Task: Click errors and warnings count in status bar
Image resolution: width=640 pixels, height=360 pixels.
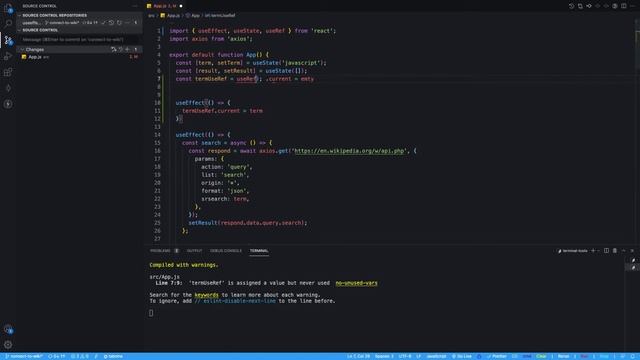Action: coord(80,356)
